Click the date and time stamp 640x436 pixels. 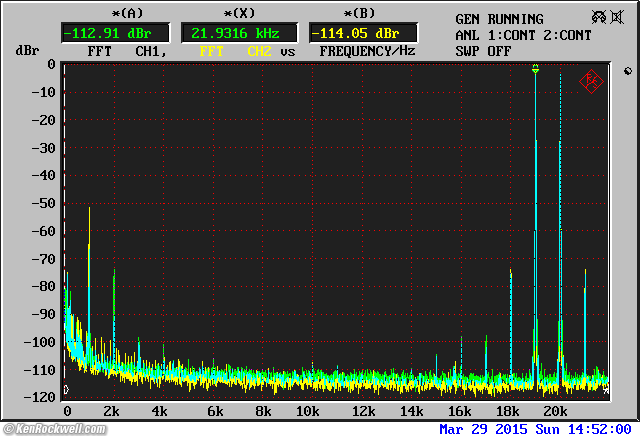(x=535, y=429)
